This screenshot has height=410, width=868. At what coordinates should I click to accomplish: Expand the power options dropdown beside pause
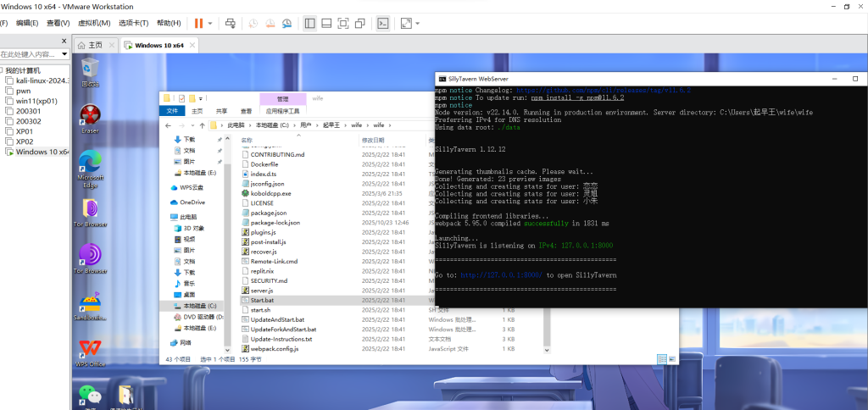click(210, 23)
